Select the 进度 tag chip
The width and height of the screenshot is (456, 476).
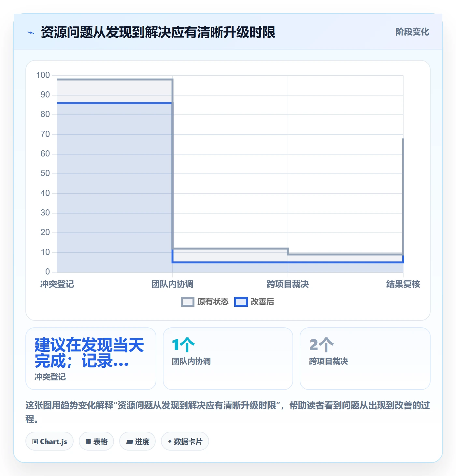(137, 441)
